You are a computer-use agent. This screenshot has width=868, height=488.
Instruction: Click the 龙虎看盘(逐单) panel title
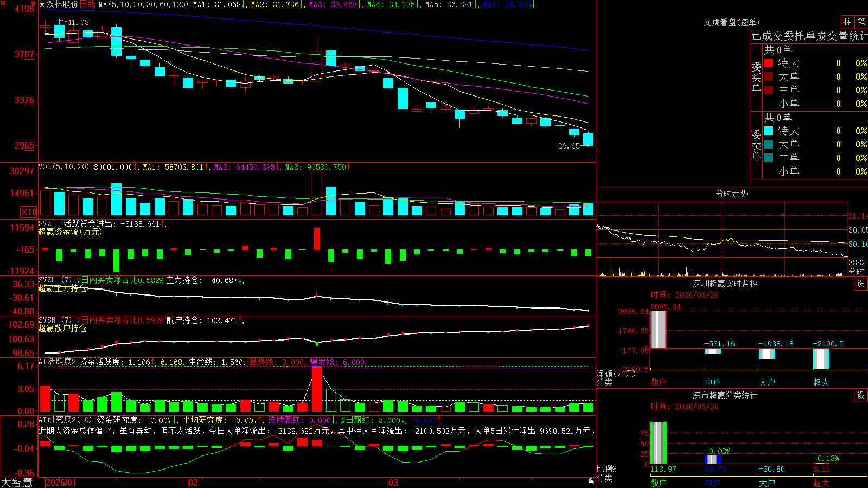pyautogui.click(x=731, y=22)
